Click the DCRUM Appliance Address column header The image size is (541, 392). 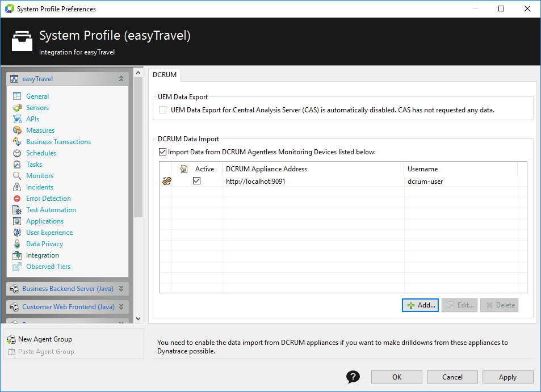point(313,169)
